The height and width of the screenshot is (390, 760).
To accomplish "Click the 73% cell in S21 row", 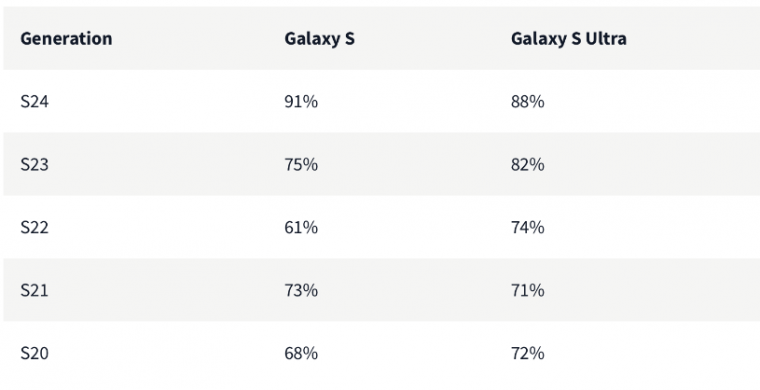I will [301, 290].
